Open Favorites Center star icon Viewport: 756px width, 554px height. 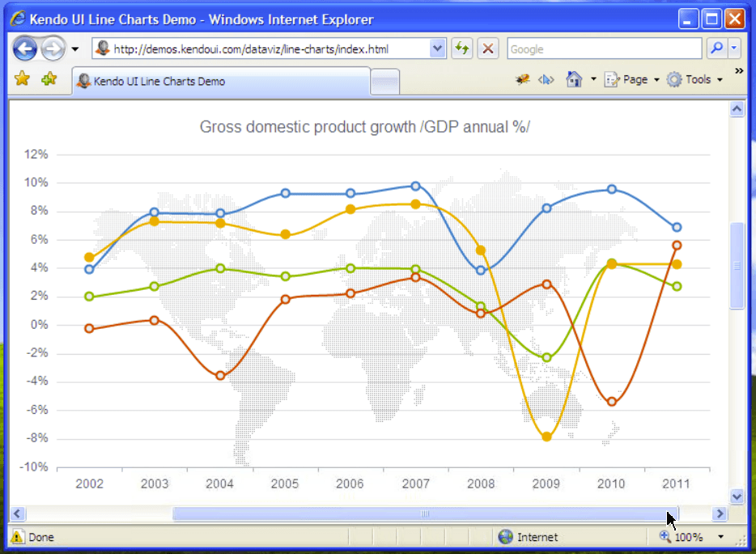(22, 79)
